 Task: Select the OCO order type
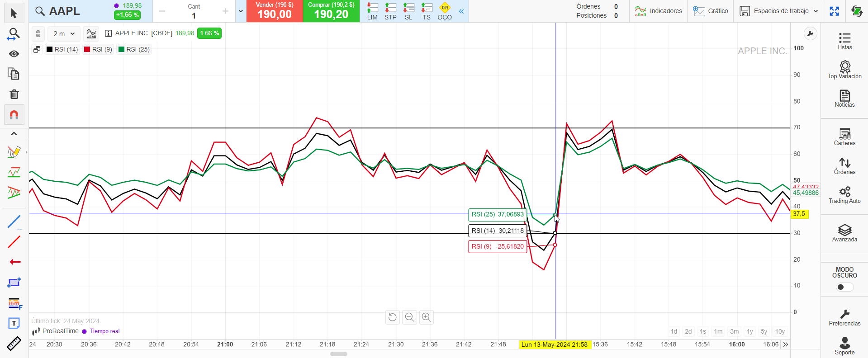[x=445, y=11]
